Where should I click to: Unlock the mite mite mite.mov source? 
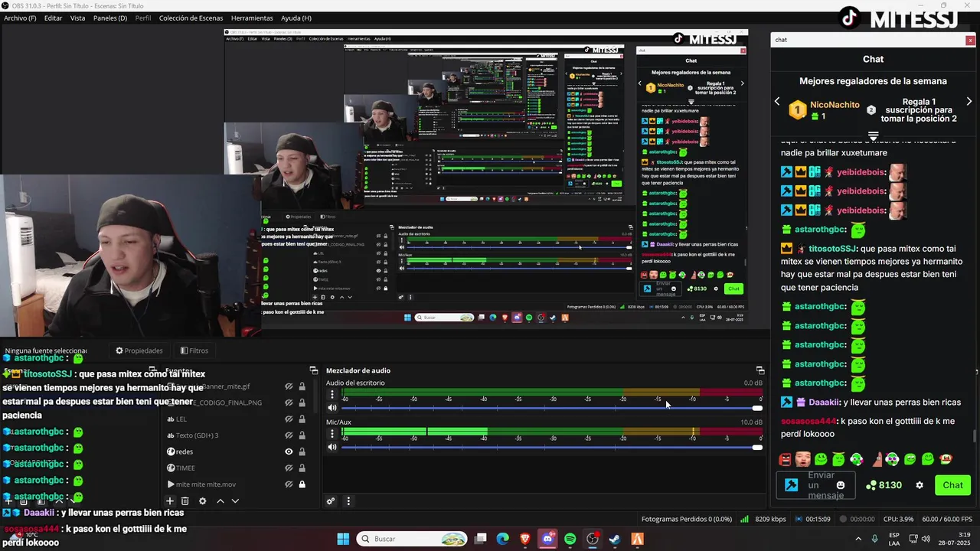[x=302, y=484]
